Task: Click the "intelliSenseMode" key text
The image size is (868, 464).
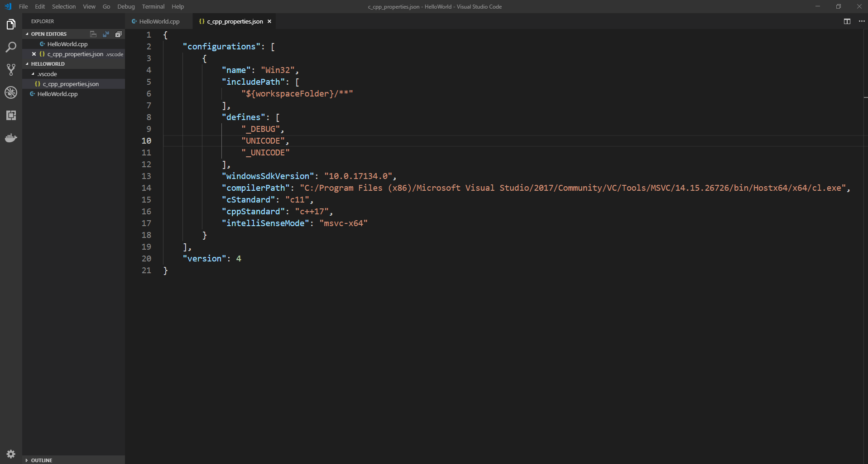Action: coord(265,223)
